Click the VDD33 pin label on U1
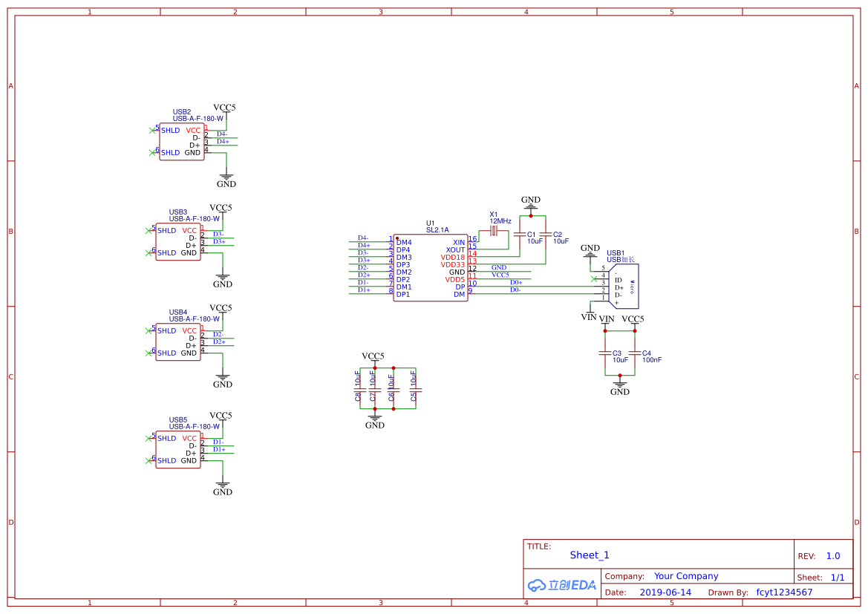The image size is (868, 614). 453,264
